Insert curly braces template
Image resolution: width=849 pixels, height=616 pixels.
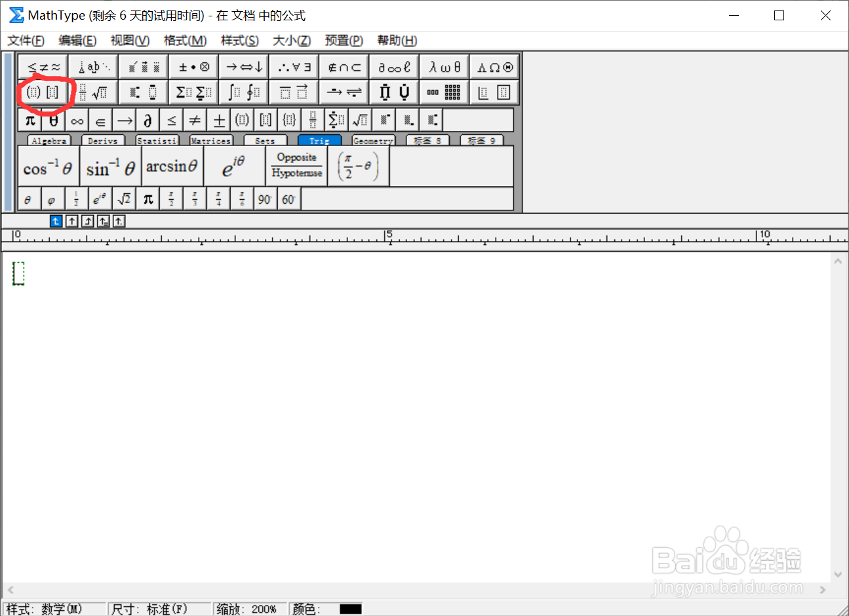(x=290, y=121)
